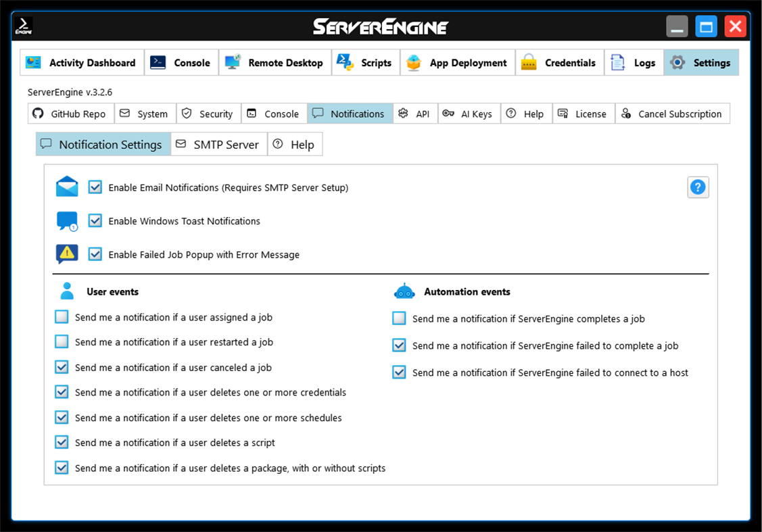Click the GitHub Repo octocat icon
Screen dimensions: 762x532
(38, 113)
